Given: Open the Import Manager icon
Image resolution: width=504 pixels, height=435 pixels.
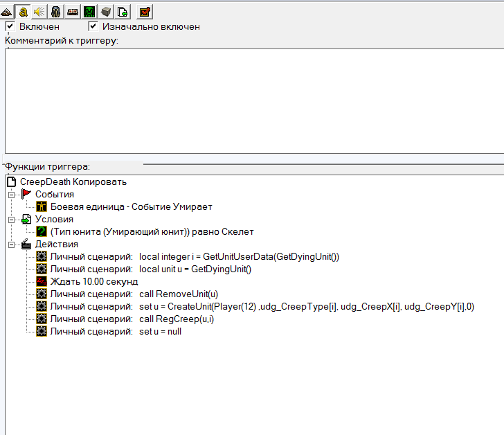Looking at the screenshot, I should (122, 11).
